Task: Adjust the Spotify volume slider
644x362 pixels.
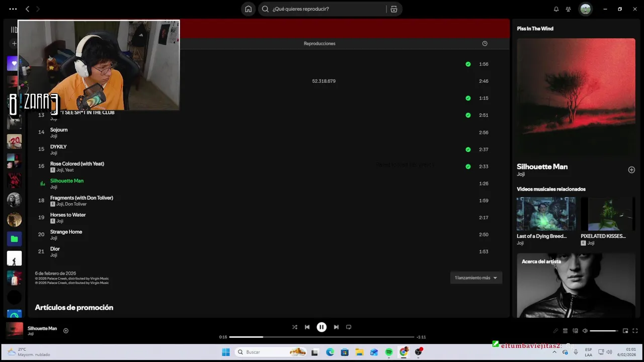Action: tap(604, 331)
